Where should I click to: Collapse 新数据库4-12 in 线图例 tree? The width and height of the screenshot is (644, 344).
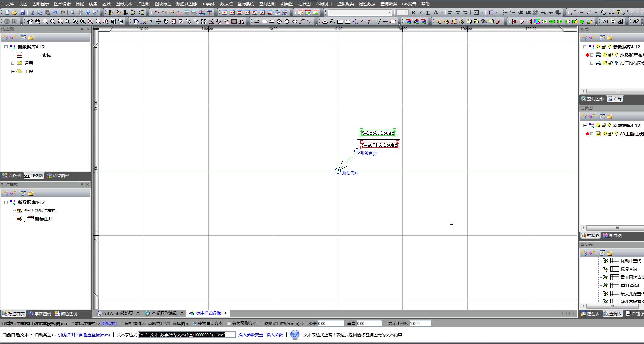click(x=6, y=47)
